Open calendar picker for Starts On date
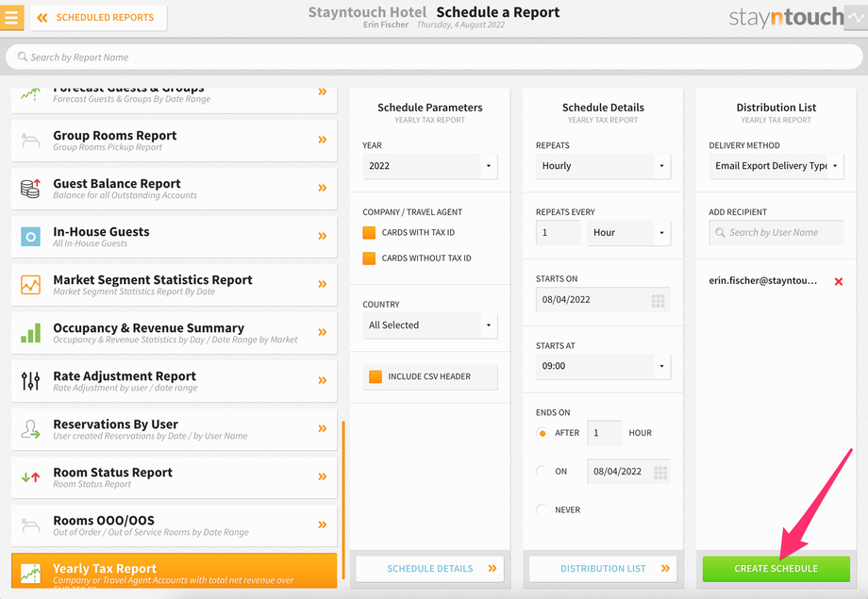Viewport: 868px width, 599px height. (658, 301)
